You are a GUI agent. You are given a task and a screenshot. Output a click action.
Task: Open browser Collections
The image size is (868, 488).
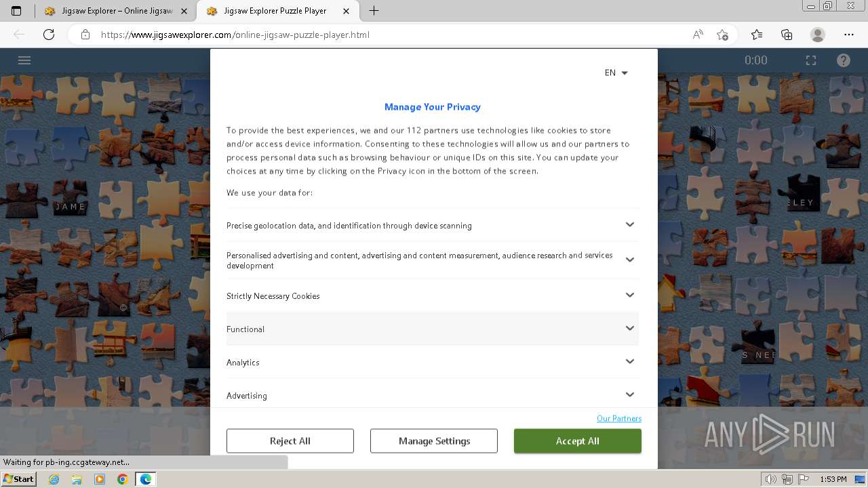coord(787,35)
